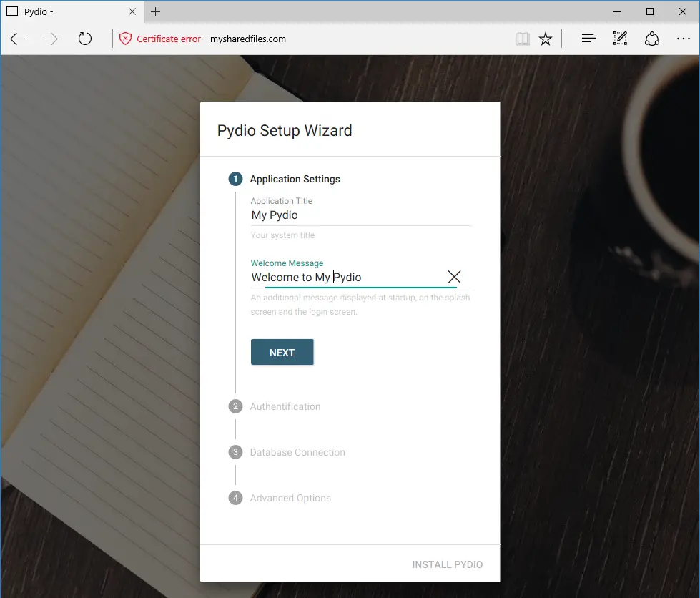This screenshot has height=598, width=700.
Task: Open the browser More actions ellipsis
Action: tap(683, 39)
